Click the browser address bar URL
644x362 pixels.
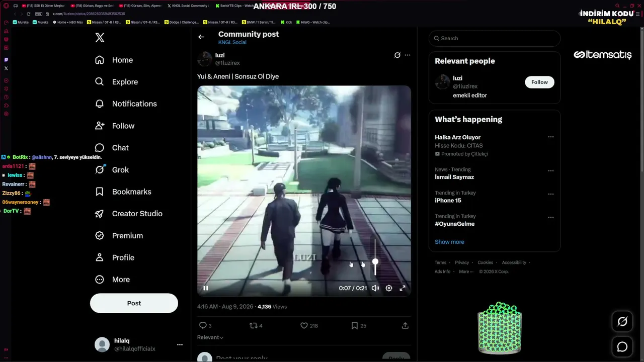[89, 14]
